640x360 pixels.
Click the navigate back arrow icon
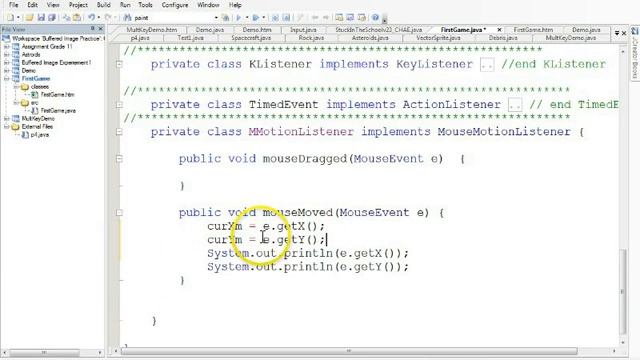315,18
